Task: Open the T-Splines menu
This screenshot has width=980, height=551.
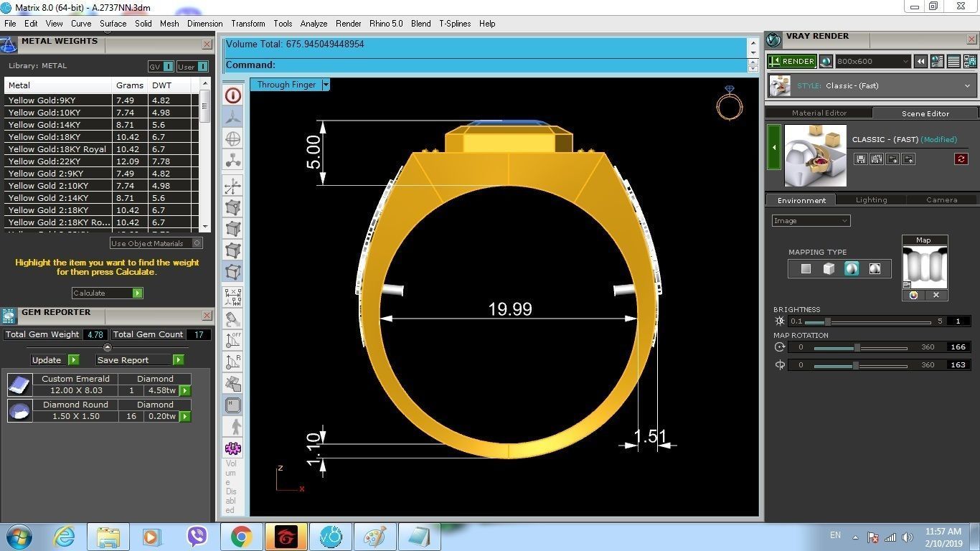Action: tap(455, 24)
